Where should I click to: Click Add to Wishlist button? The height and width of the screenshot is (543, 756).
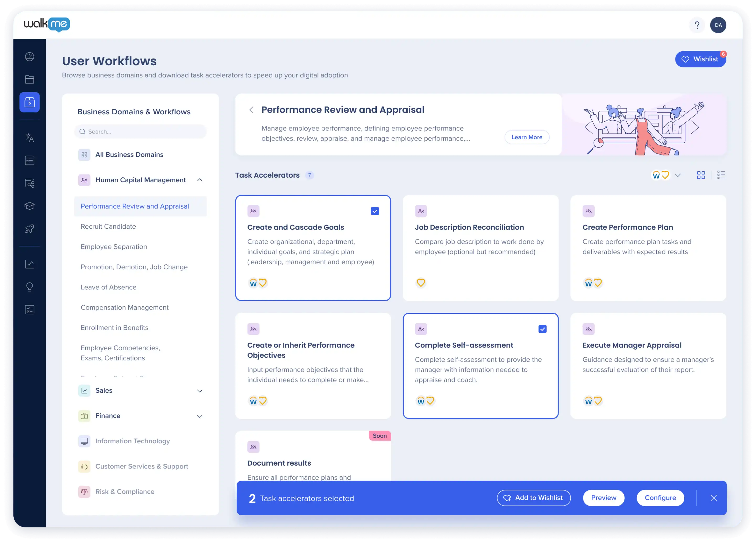coord(533,498)
